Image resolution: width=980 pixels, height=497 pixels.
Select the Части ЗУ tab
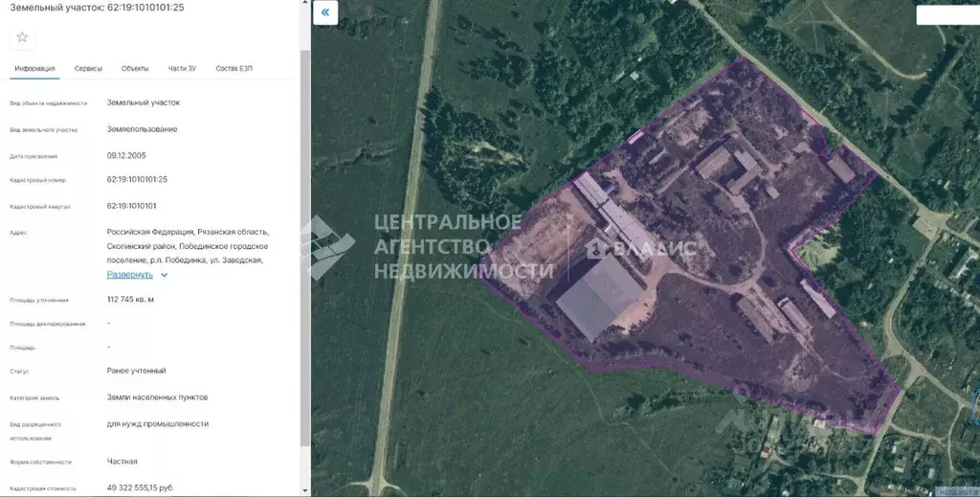pyautogui.click(x=182, y=69)
